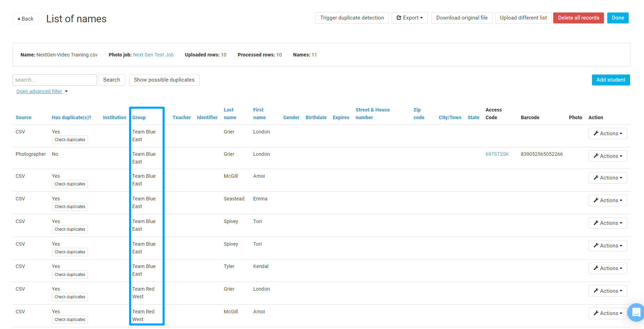Click the Done button

[x=618, y=18]
